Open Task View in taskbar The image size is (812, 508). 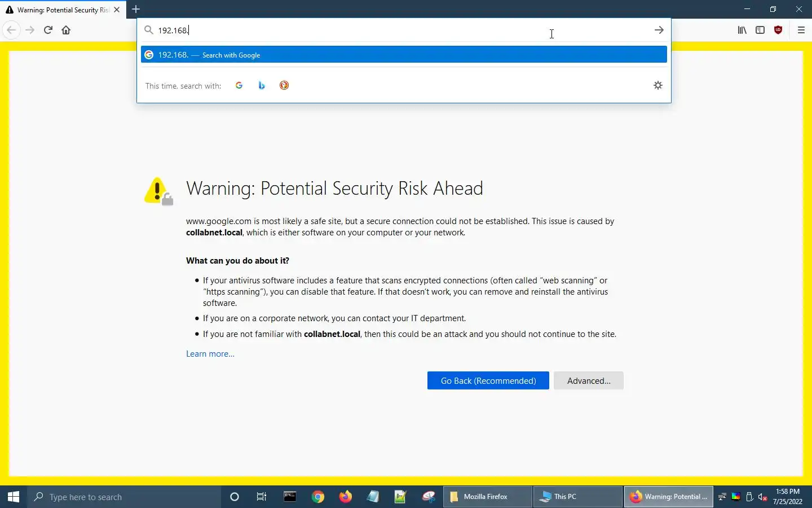(262, 497)
